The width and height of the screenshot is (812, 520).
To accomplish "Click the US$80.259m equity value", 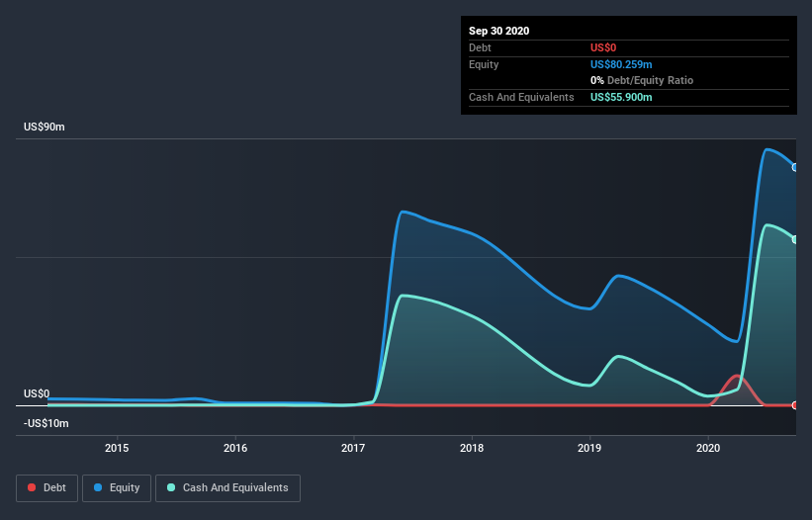I will tap(621, 64).
